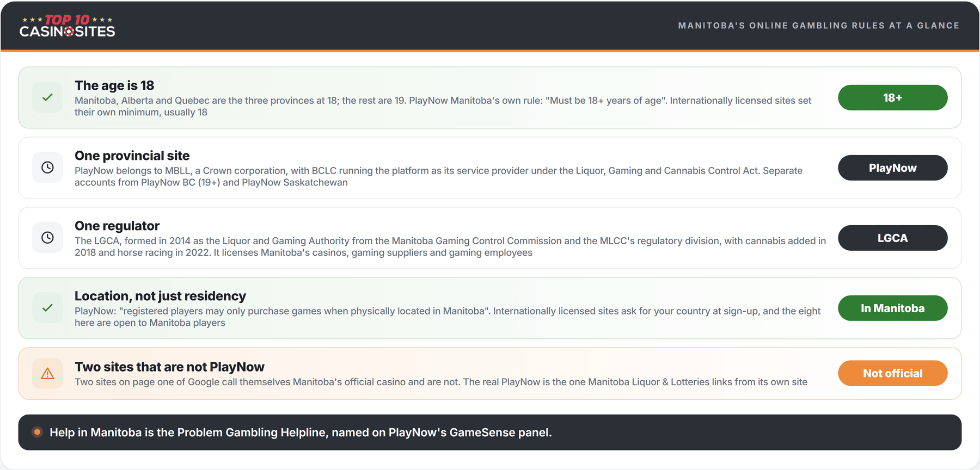Click the description starting 'Manitoba, Alberta and Quebec'
980x470 pixels.
tap(443, 106)
